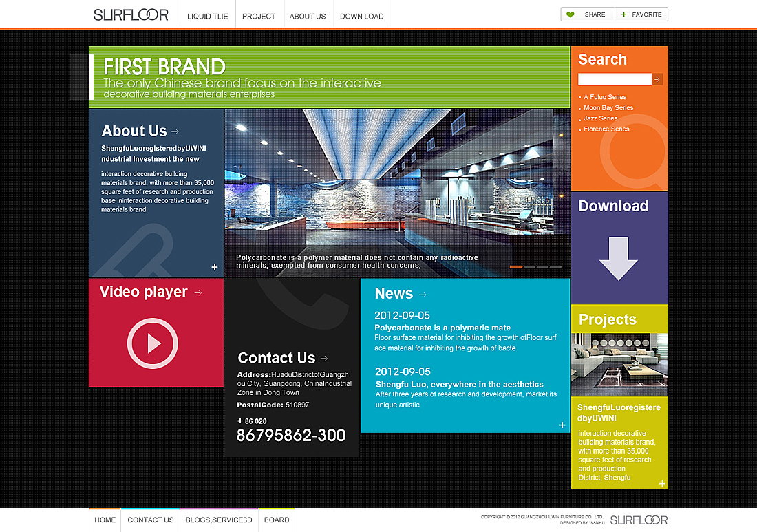The image size is (757, 532).
Task: Expand About Us panel with plus icon
Action: 214,268
